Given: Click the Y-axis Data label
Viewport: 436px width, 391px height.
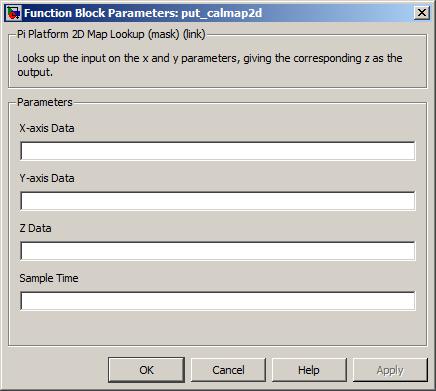Looking at the screenshot, I should pos(47,178).
